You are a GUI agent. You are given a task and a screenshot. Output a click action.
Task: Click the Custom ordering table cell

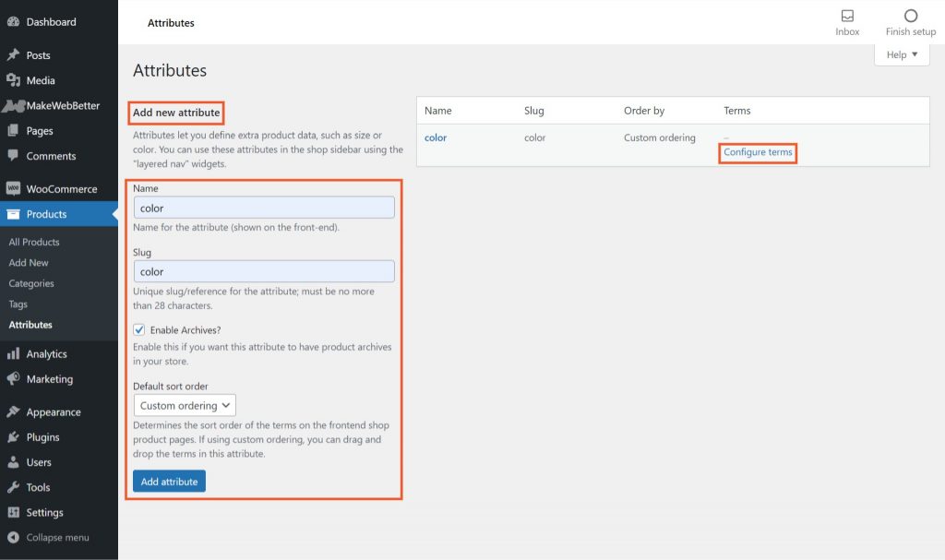(x=659, y=137)
